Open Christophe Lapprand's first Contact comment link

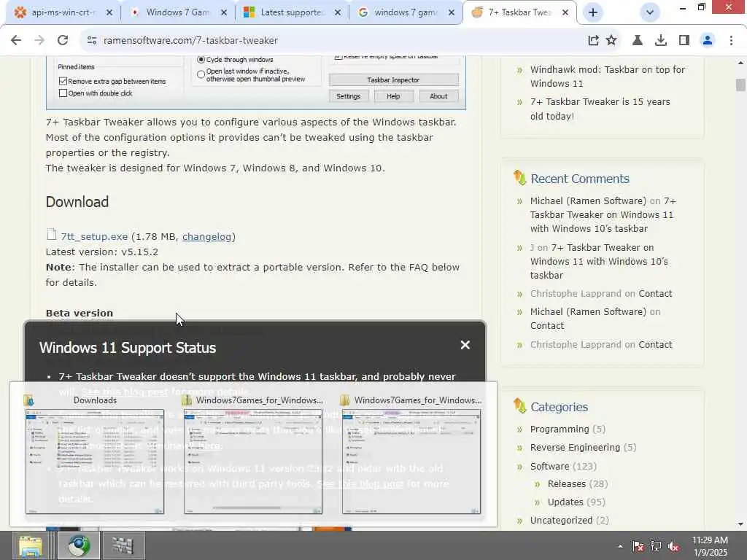point(655,293)
